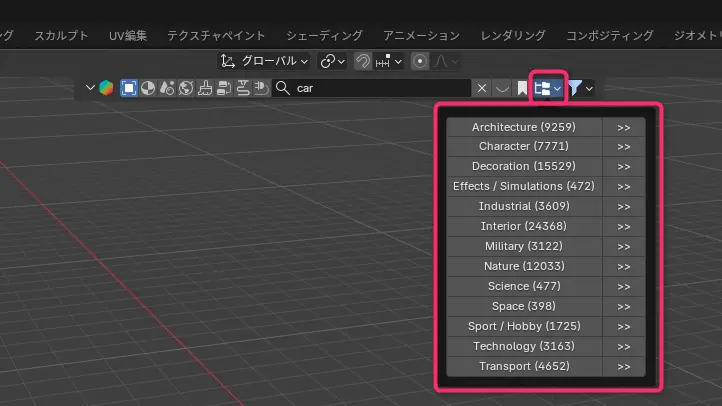Select the Military (3122) category

524,246
